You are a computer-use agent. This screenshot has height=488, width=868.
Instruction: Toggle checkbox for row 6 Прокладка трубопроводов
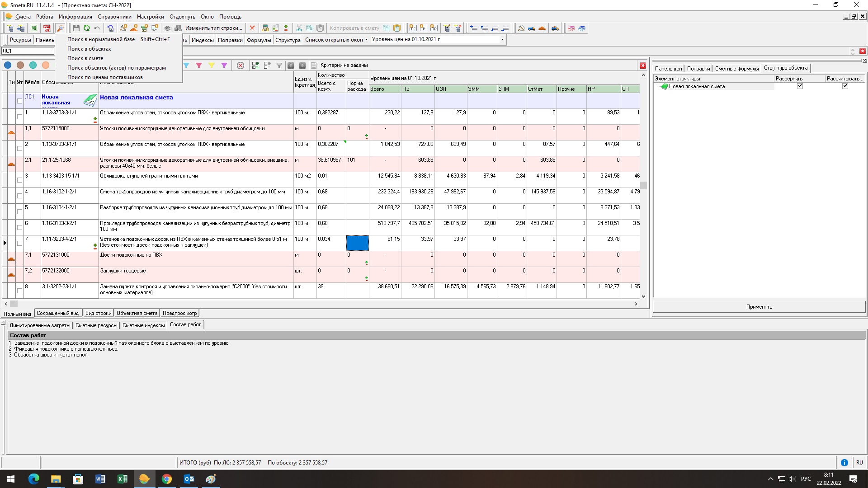[19, 227]
